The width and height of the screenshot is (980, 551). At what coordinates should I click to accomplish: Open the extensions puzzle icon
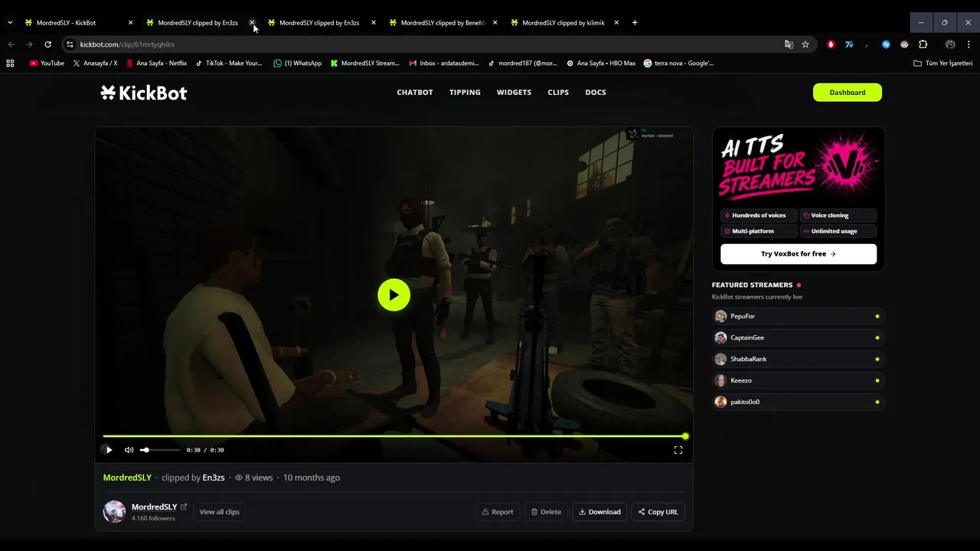point(923,44)
